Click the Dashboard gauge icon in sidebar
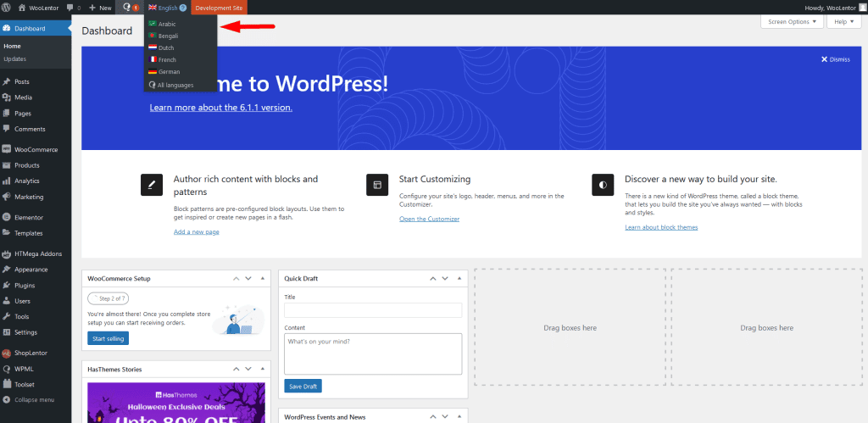868x423 pixels. point(7,28)
